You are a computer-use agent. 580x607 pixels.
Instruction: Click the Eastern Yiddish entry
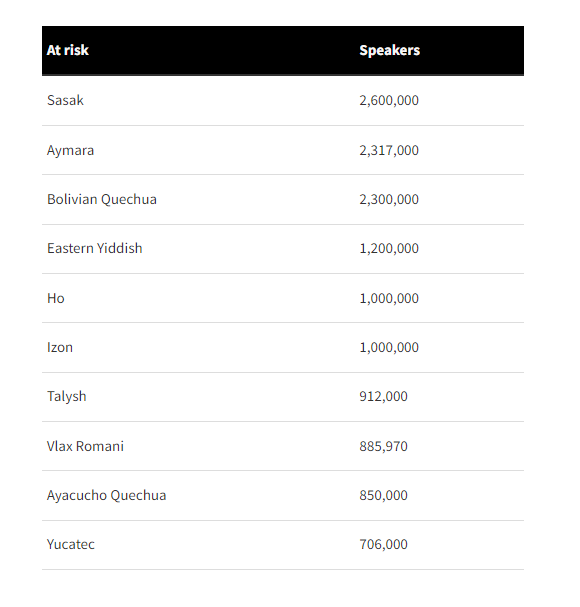tap(95, 249)
